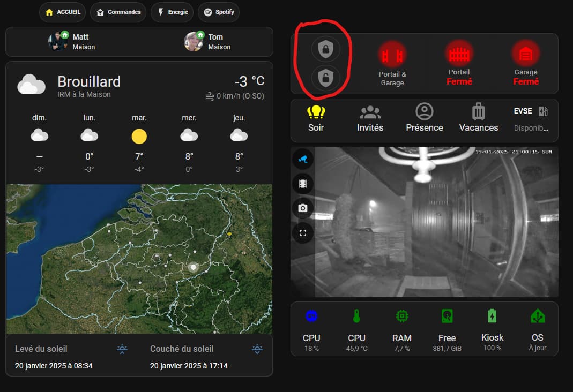Open the EVSE charger status
The image size is (573, 392).
pos(531,119)
